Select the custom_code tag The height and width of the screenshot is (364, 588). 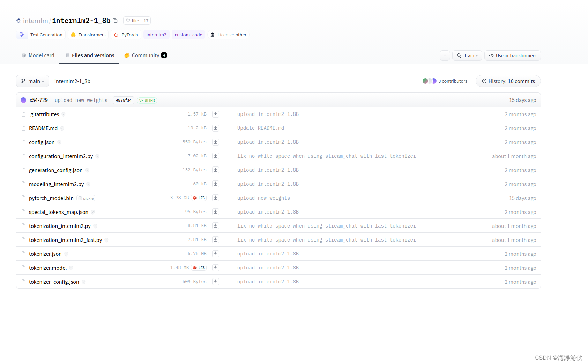coord(188,35)
